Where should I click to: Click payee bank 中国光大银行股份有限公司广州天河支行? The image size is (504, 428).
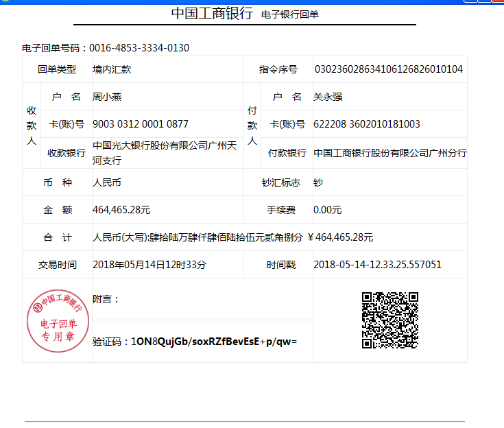[165, 153]
